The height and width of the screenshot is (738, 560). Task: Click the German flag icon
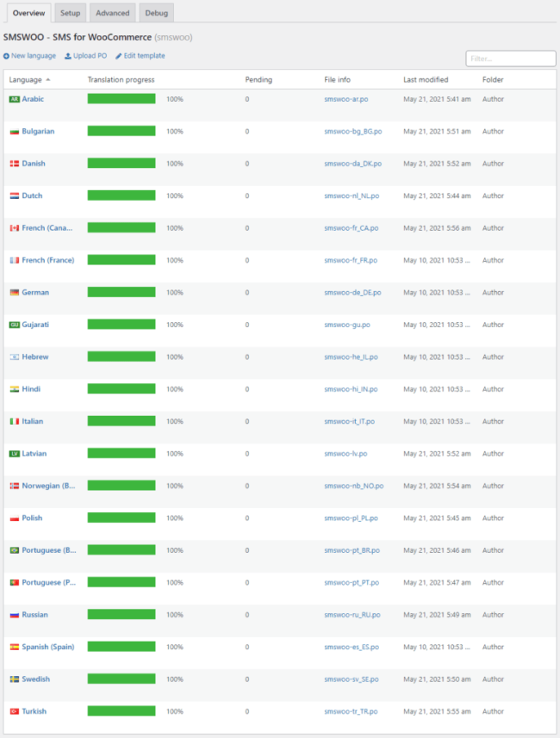[x=14, y=293]
